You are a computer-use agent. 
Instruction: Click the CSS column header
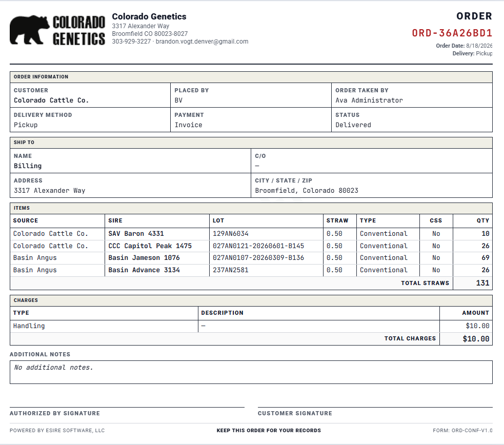[436, 220]
